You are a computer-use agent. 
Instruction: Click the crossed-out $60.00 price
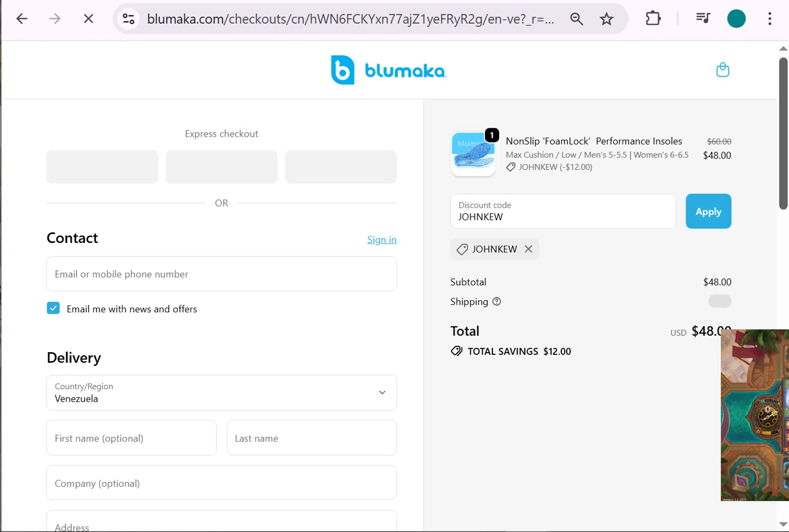719,141
